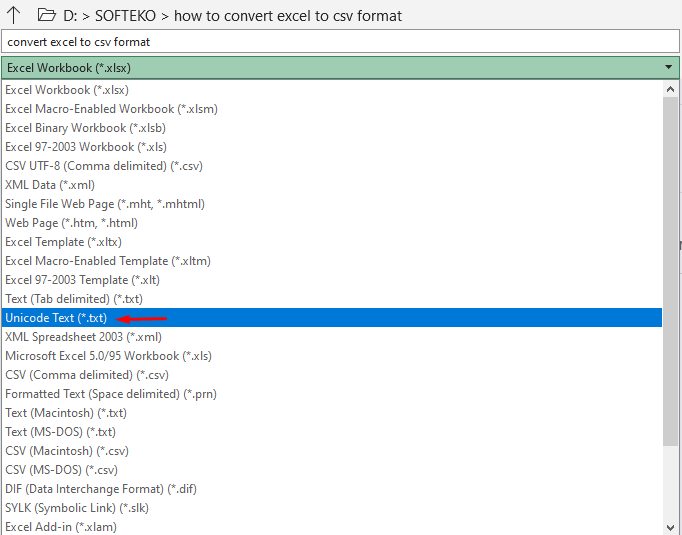Pick Excel Template (*.xltx) format

(x=72, y=242)
